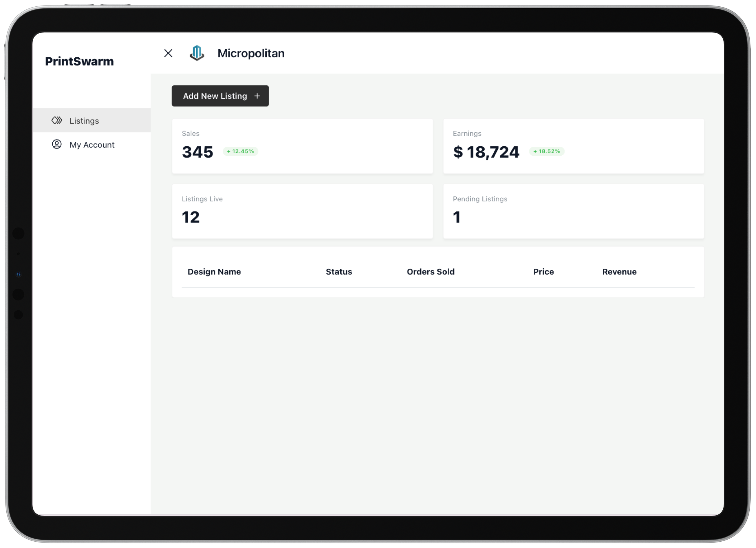Click the Micropolitan store title
Screen dimensions: 756x548
click(251, 53)
